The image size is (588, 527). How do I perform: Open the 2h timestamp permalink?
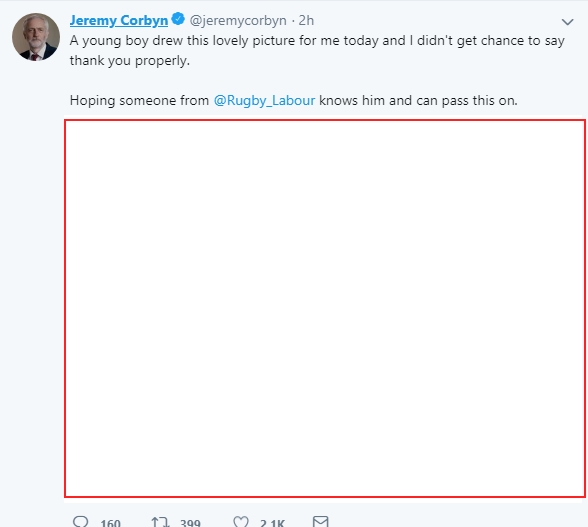tap(306, 20)
